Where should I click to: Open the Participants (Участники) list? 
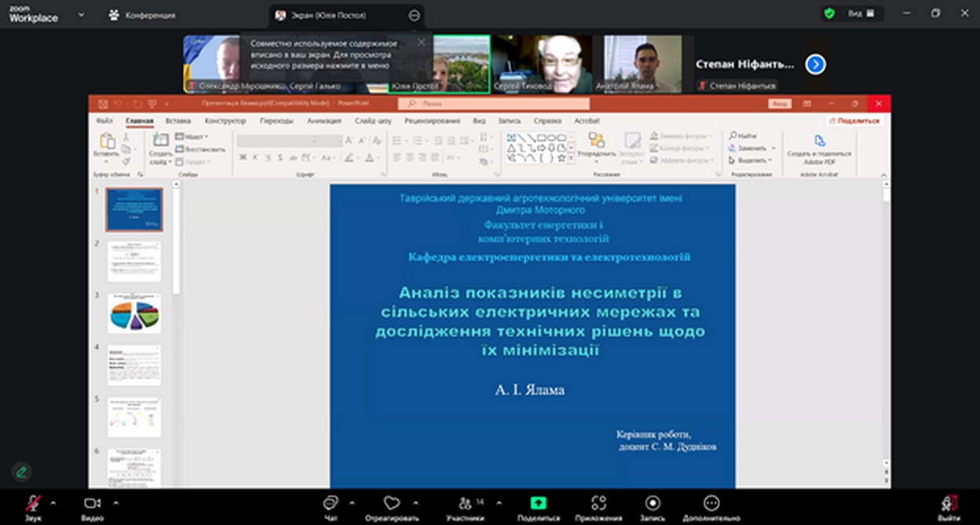pyautogui.click(x=466, y=504)
